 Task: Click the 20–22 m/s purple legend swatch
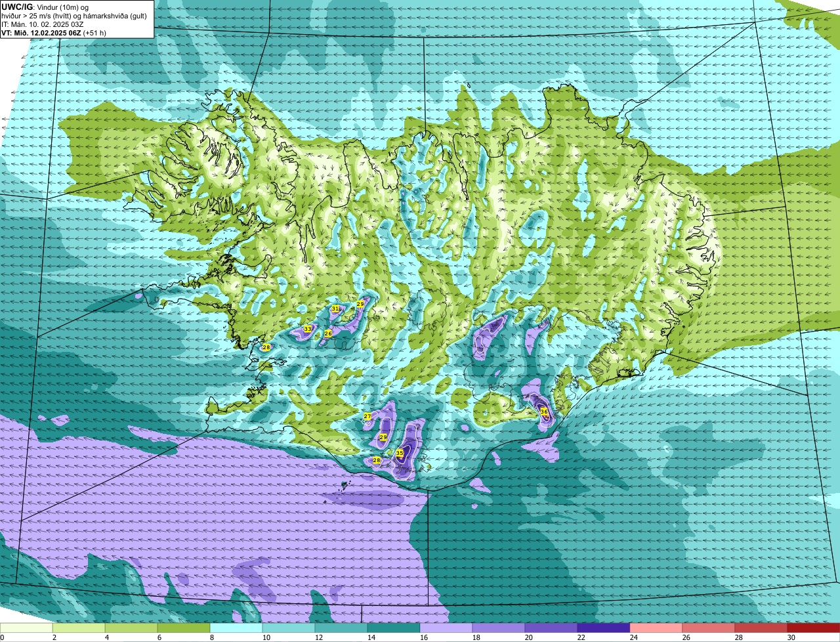(x=551, y=628)
